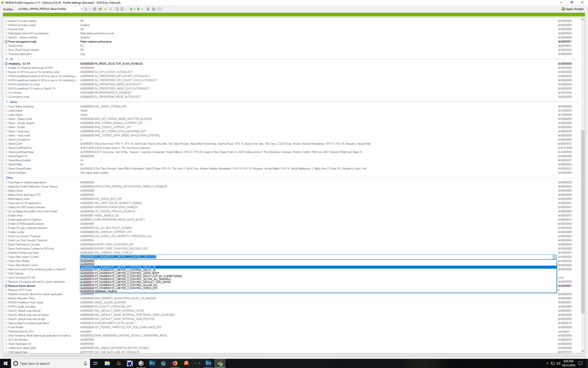Collapse the '6 - SLI' section header
The width and height of the screenshot is (588, 368).
9,59
